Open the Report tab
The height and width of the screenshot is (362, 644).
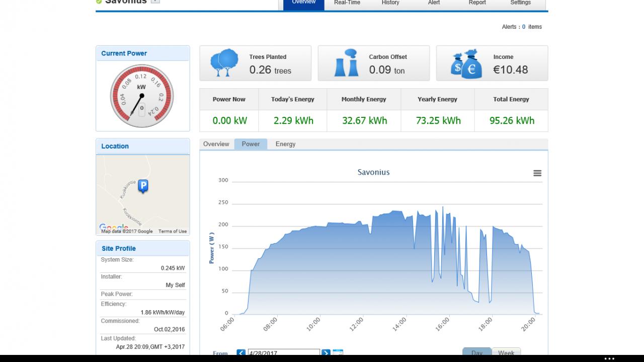pos(477,3)
